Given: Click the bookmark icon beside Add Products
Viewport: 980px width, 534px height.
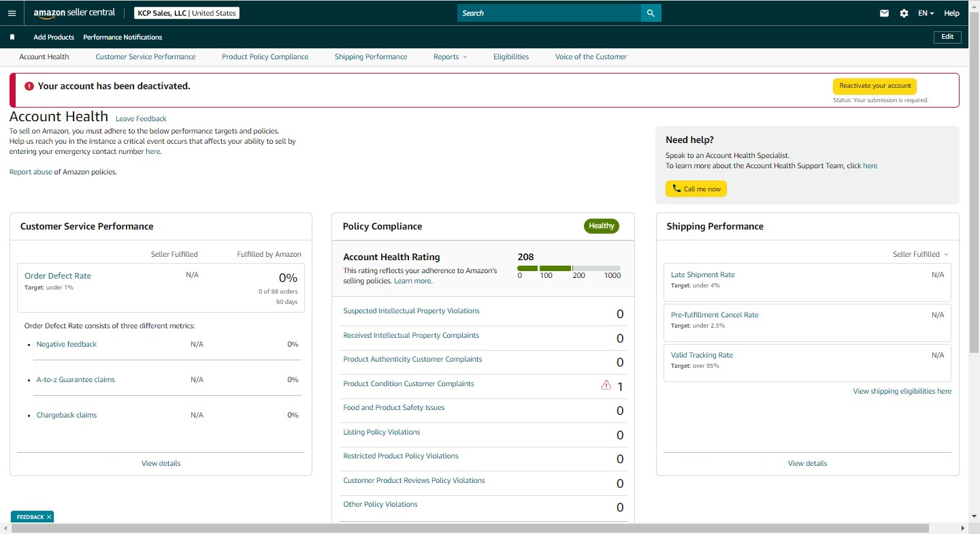Looking at the screenshot, I should (12, 37).
